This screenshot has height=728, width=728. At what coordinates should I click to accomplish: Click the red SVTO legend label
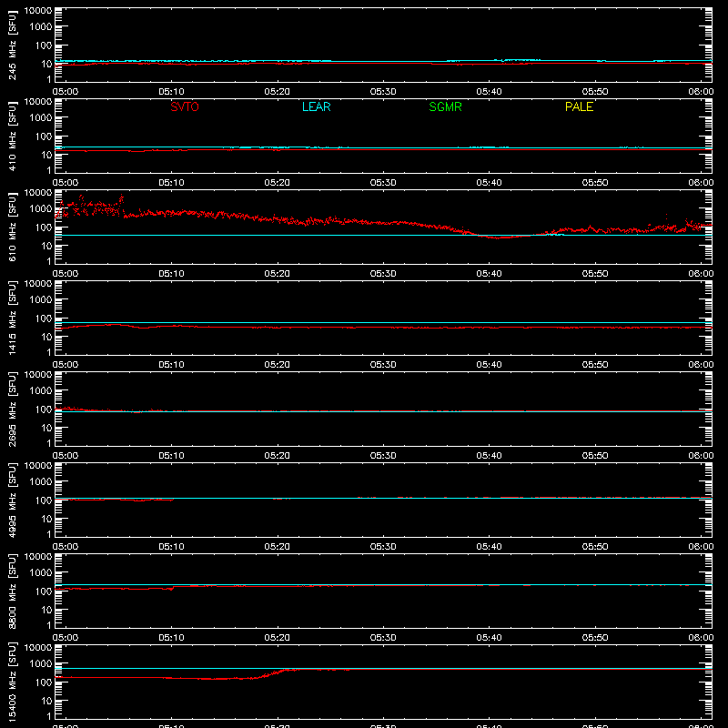(x=185, y=106)
